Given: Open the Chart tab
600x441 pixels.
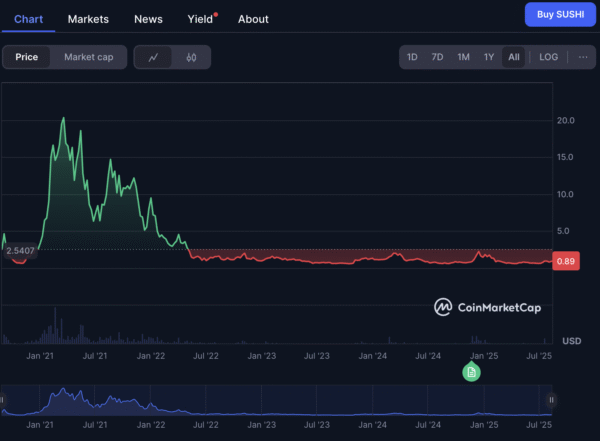Looking at the screenshot, I should point(28,19).
